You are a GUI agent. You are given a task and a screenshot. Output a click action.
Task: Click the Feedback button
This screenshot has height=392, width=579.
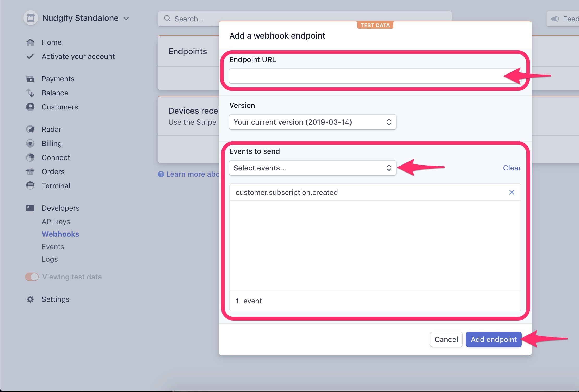[x=563, y=19]
